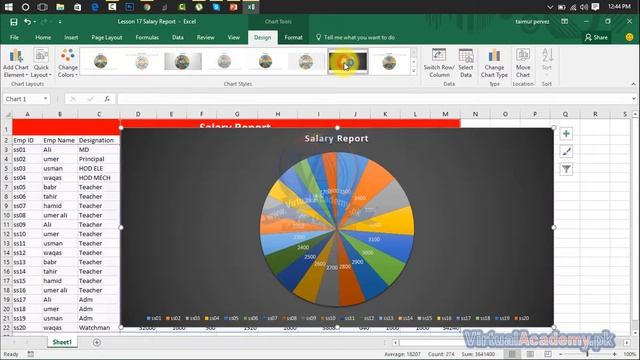Switch to the Home tab
Screen dimensions: 640x360
point(43,37)
